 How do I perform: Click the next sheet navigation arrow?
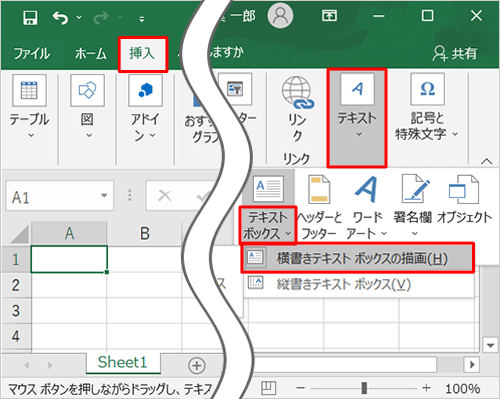pyautogui.click(x=50, y=365)
